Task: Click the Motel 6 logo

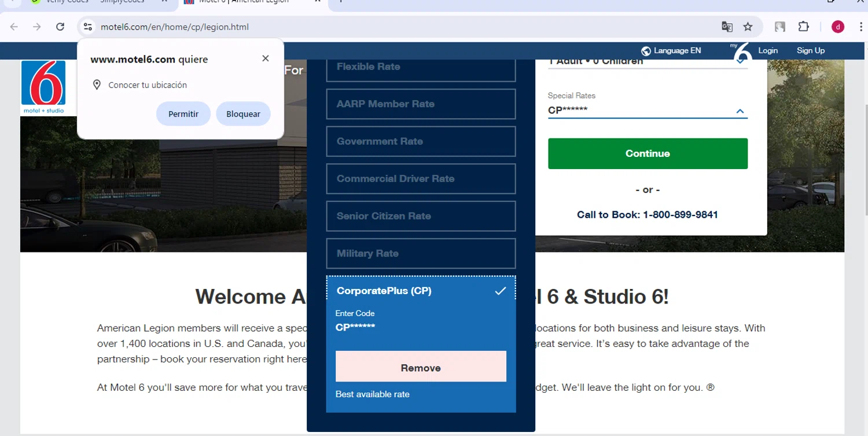Action: coord(43,87)
